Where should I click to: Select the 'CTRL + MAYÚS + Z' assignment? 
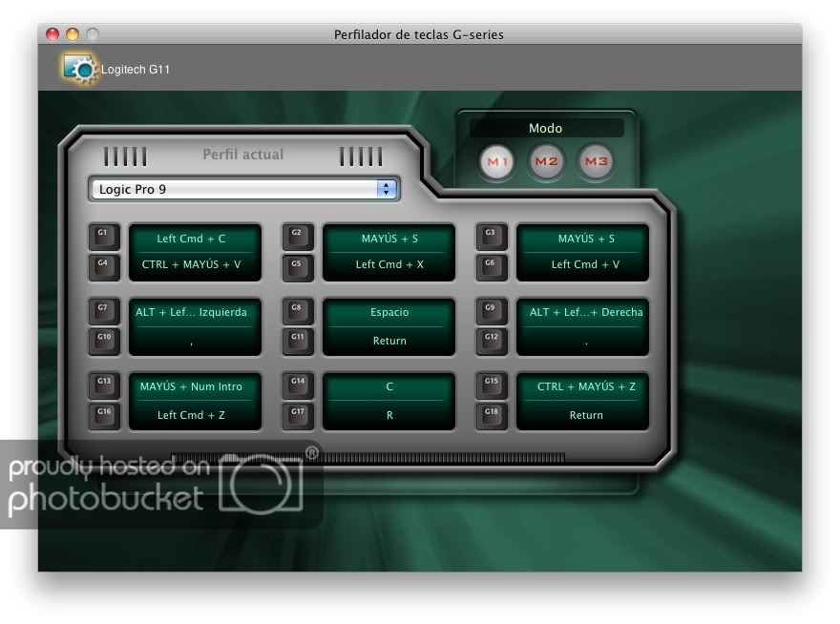click(x=582, y=386)
